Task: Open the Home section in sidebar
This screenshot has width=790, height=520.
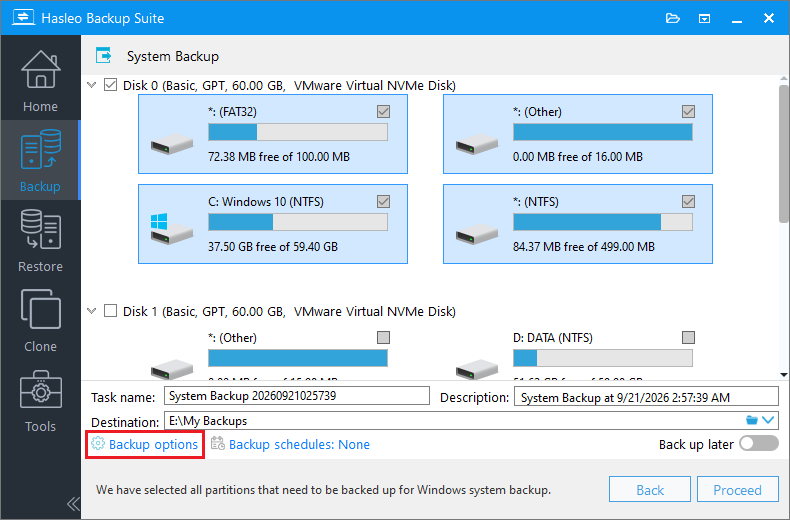Action: [x=40, y=81]
